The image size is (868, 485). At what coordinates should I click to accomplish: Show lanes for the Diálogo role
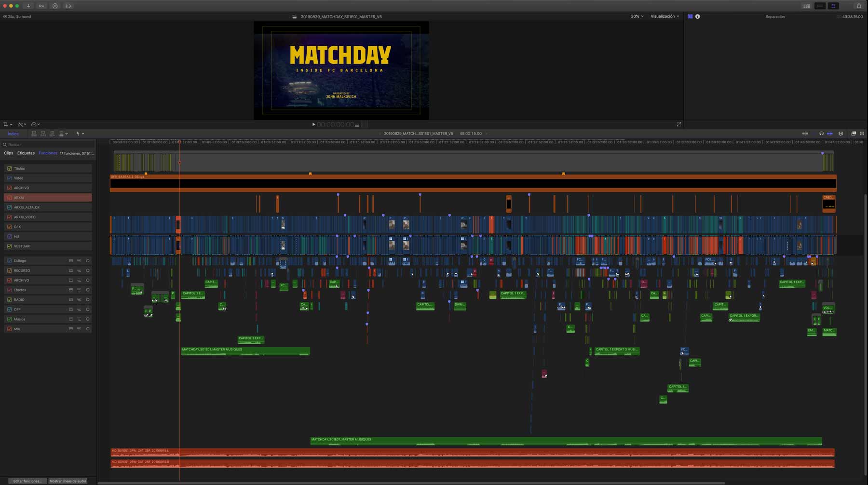coord(79,261)
